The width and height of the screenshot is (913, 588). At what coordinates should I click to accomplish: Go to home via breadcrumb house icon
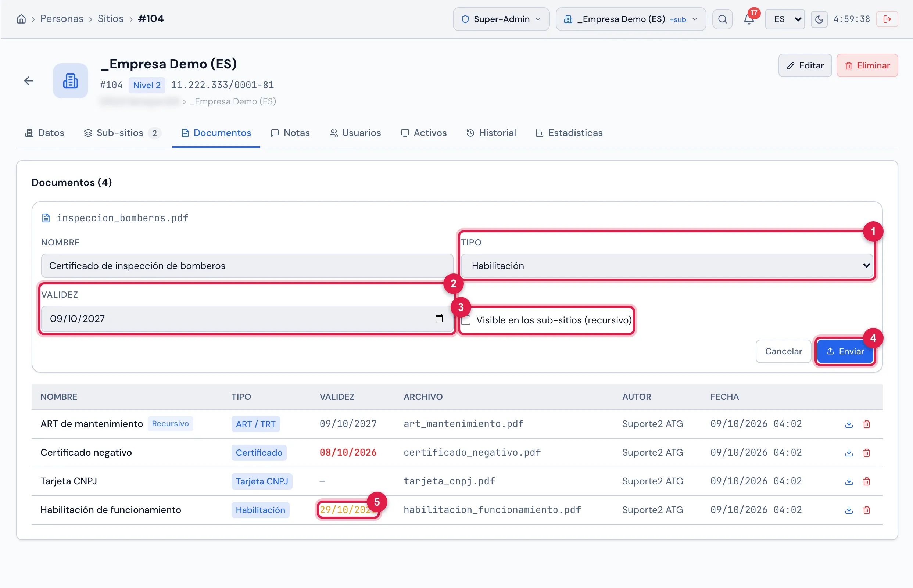point(21,19)
